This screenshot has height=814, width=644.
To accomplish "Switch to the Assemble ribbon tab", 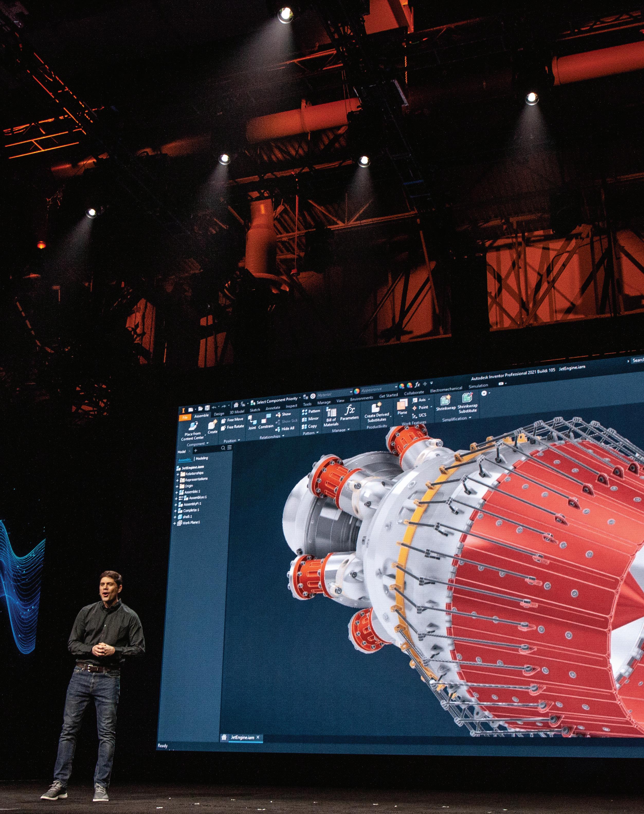I will [x=202, y=416].
